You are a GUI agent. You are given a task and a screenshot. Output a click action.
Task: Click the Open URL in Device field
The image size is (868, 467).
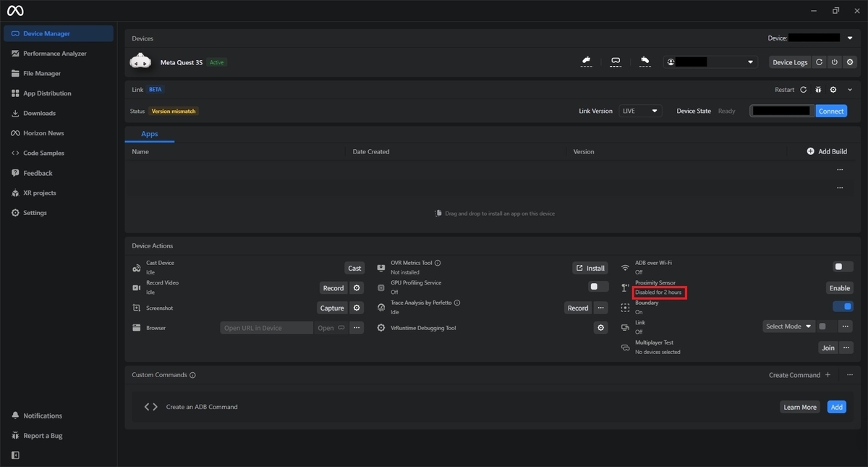[x=266, y=328]
